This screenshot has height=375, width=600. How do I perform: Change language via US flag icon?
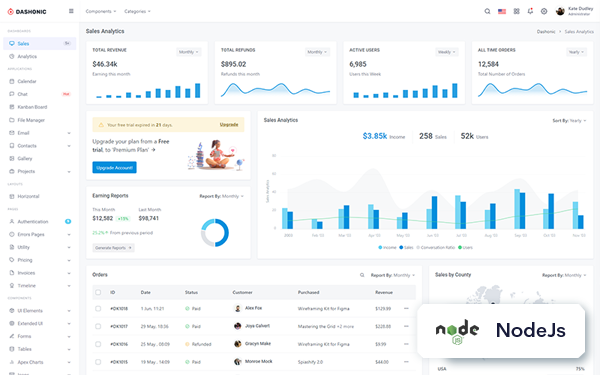pyautogui.click(x=502, y=11)
